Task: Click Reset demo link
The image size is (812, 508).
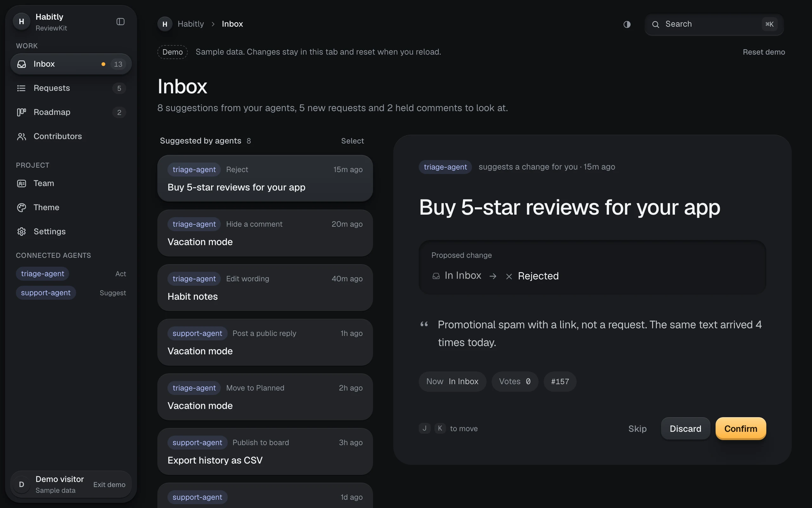Action: click(764, 52)
